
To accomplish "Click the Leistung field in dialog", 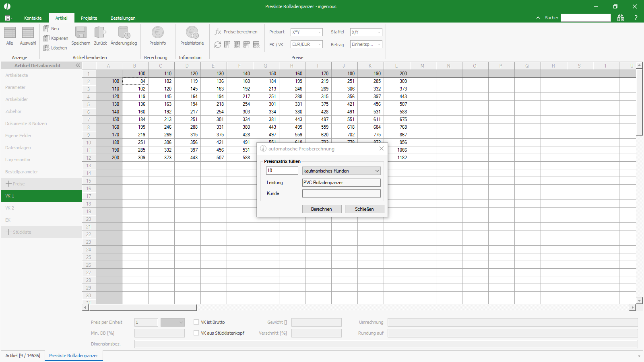I will point(341,183).
